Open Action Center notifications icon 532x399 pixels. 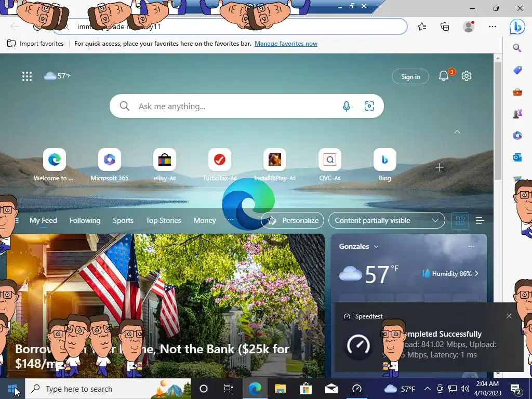(516, 389)
